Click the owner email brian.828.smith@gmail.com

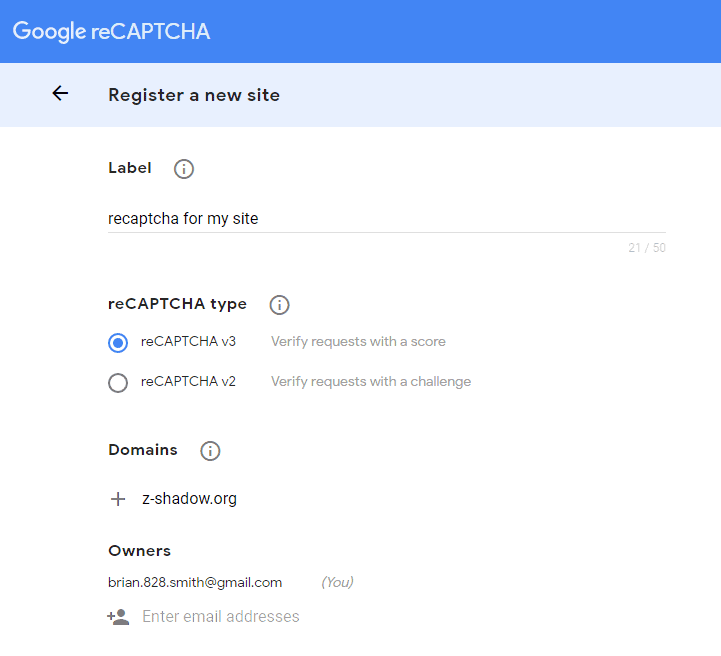click(195, 583)
